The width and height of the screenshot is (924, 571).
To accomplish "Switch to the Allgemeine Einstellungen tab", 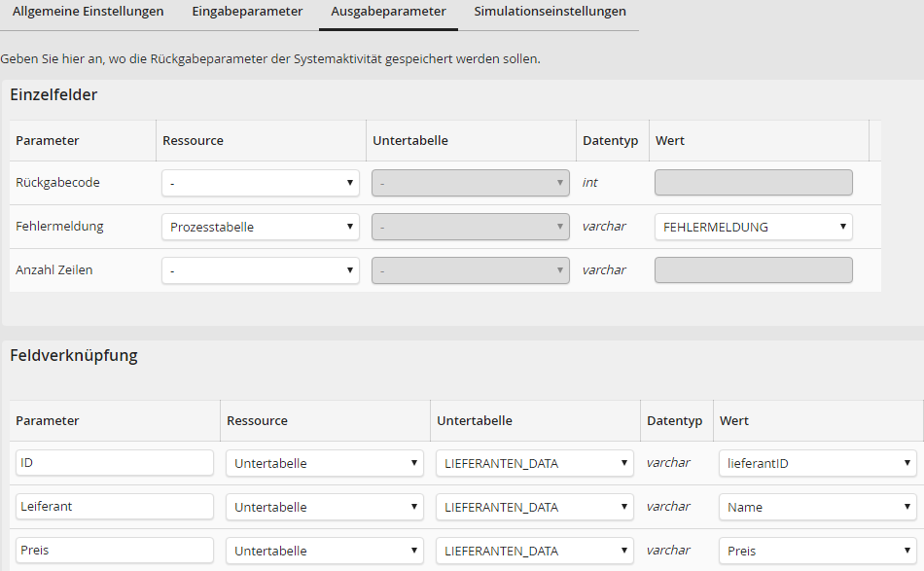I will point(88,12).
